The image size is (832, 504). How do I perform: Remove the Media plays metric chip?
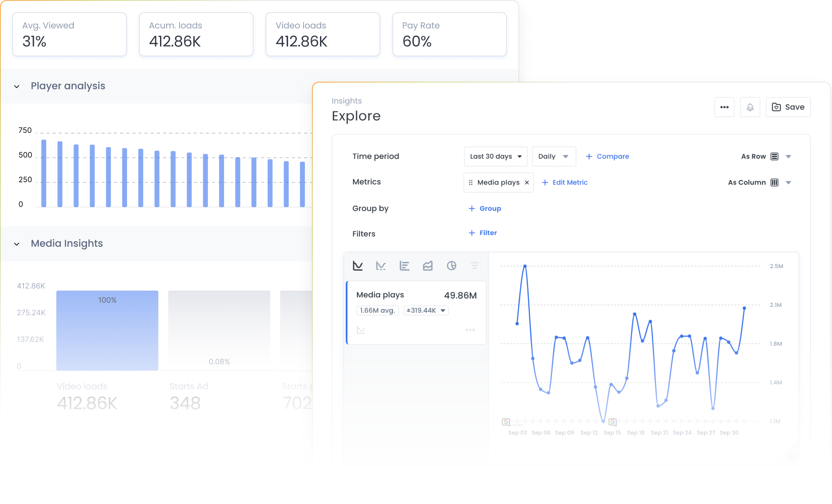[x=527, y=182]
